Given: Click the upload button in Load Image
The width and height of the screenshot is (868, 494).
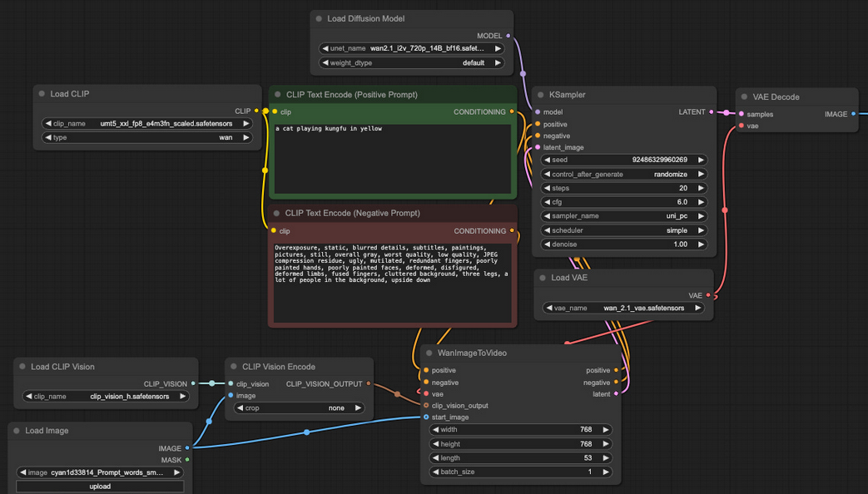Looking at the screenshot, I should click(100, 487).
